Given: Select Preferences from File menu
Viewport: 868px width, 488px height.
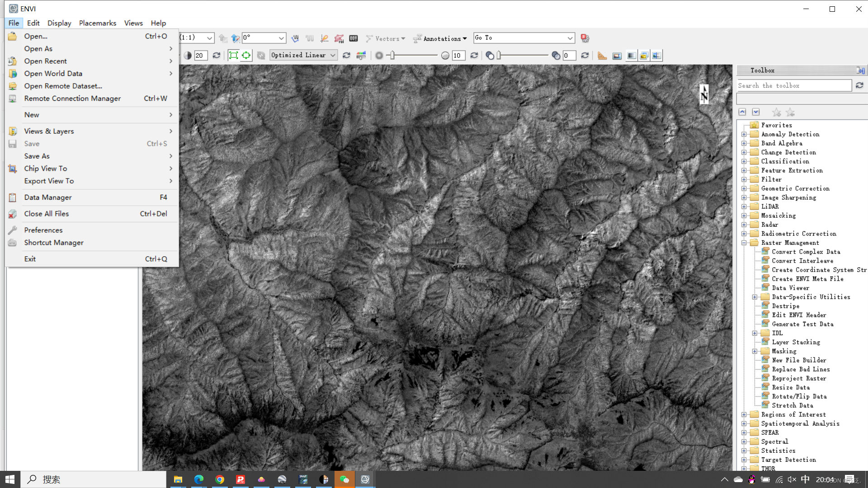Looking at the screenshot, I should click(43, 230).
